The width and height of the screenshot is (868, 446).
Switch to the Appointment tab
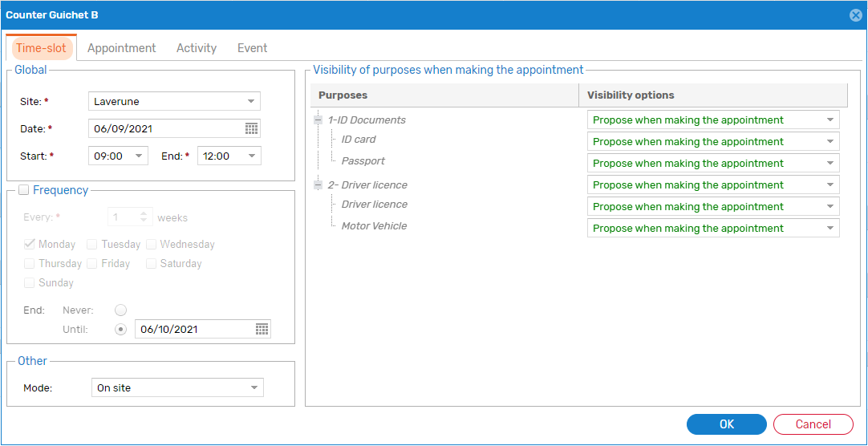[122, 48]
